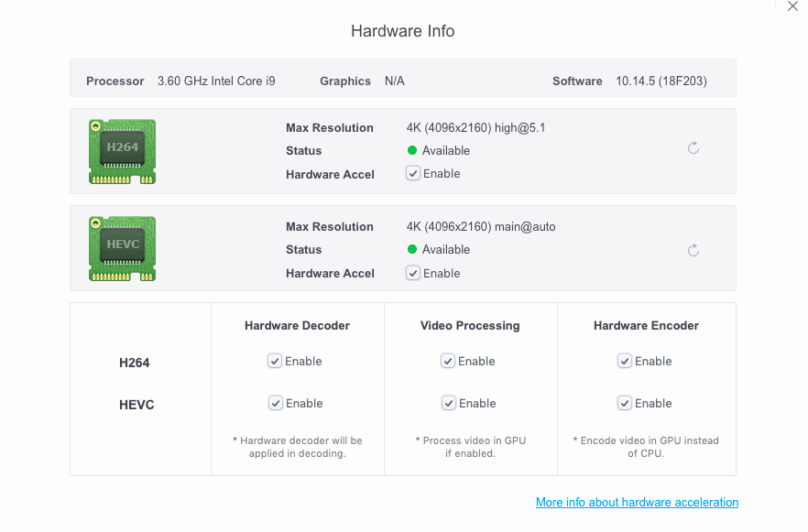Image resolution: width=808 pixels, height=532 pixels.
Task: Open More info about hardware acceleration link
Action: [x=637, y=502]
